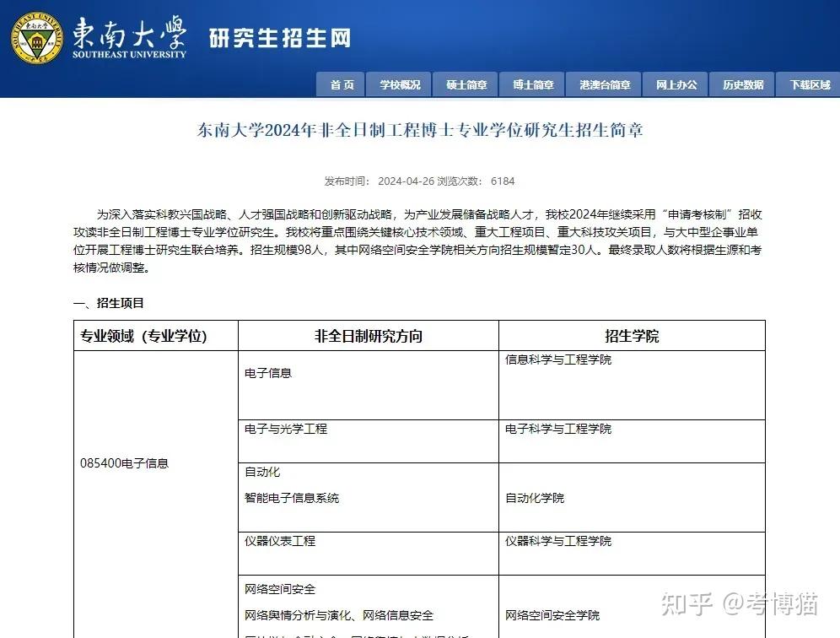The width and height of the screenshot is (840, 638).
Task: Click the 研究生招生网 site title
Action: (x=280, y=38)
